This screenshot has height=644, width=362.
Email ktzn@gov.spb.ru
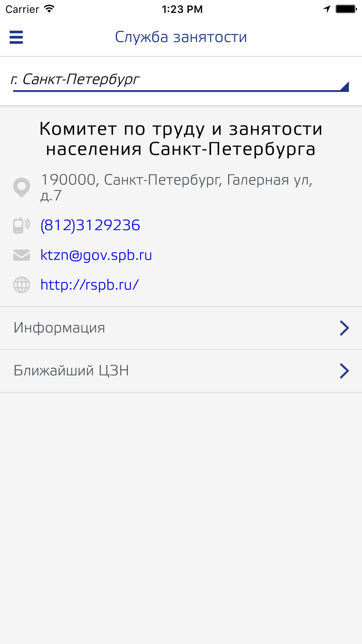pyautogui.click(x=96, y=255)
